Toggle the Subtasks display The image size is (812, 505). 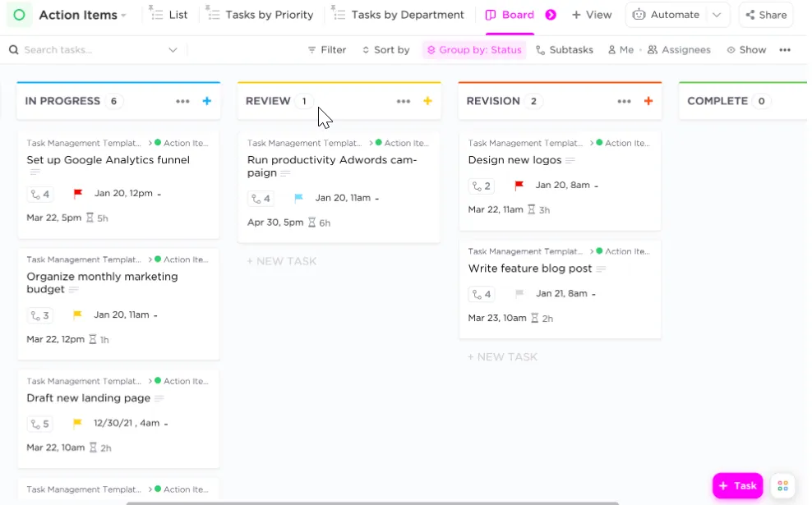(565, 49)
